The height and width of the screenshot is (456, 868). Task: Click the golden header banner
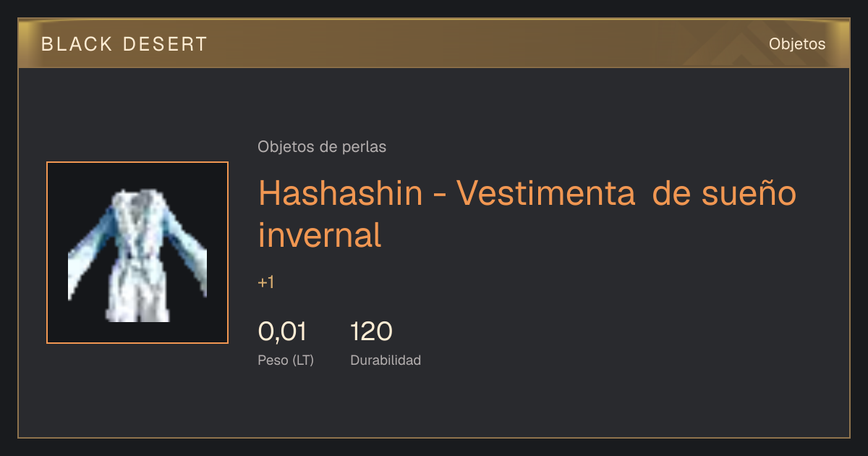434,43
